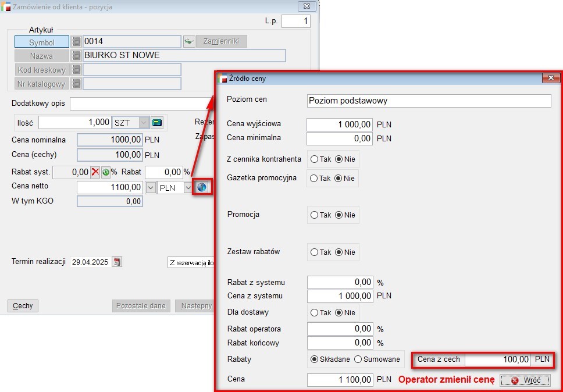Click the Symbol button
563x392 pixels.
point(42,42)
